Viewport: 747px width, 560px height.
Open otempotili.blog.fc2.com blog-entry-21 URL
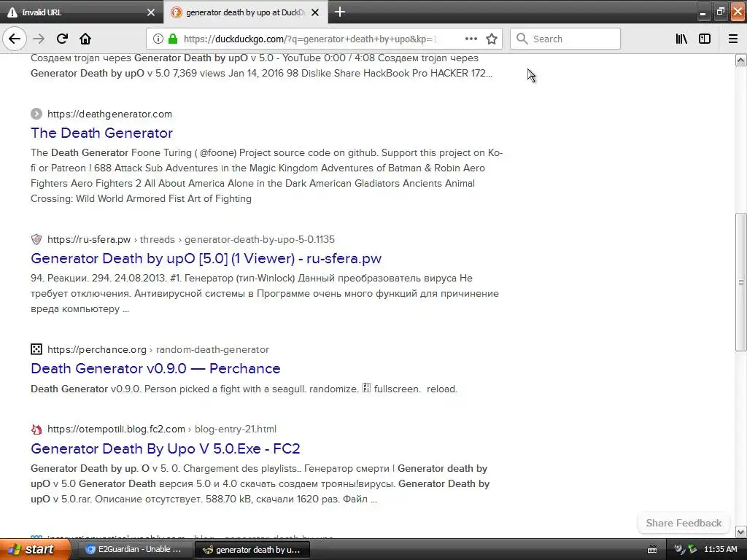click(161, 429)
